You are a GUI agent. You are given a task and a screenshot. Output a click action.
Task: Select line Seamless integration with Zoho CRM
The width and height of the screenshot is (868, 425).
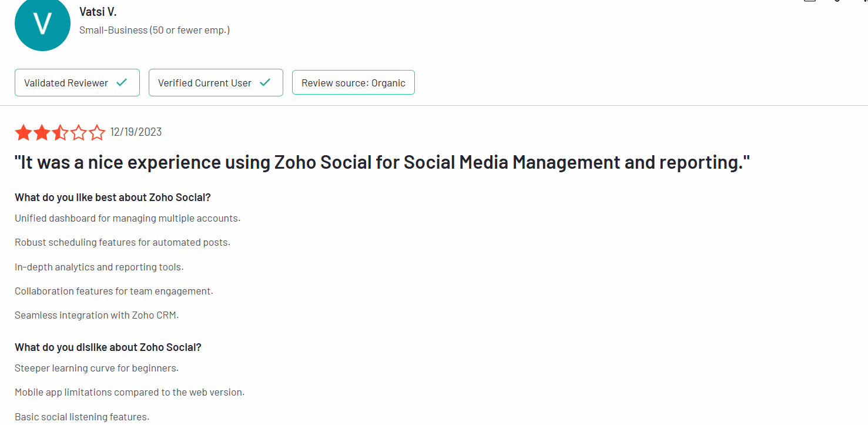point(96,315)
